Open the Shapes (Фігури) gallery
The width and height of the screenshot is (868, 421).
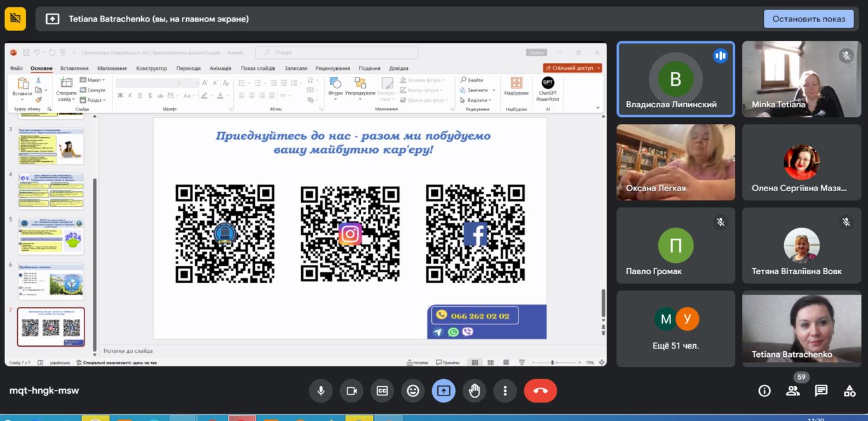click(x=336, y=88)
